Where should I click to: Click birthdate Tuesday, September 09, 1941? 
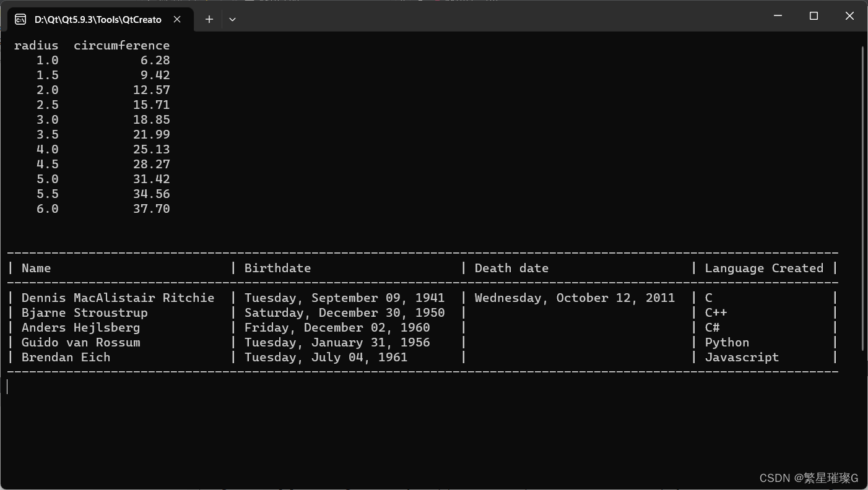(344, 298)
